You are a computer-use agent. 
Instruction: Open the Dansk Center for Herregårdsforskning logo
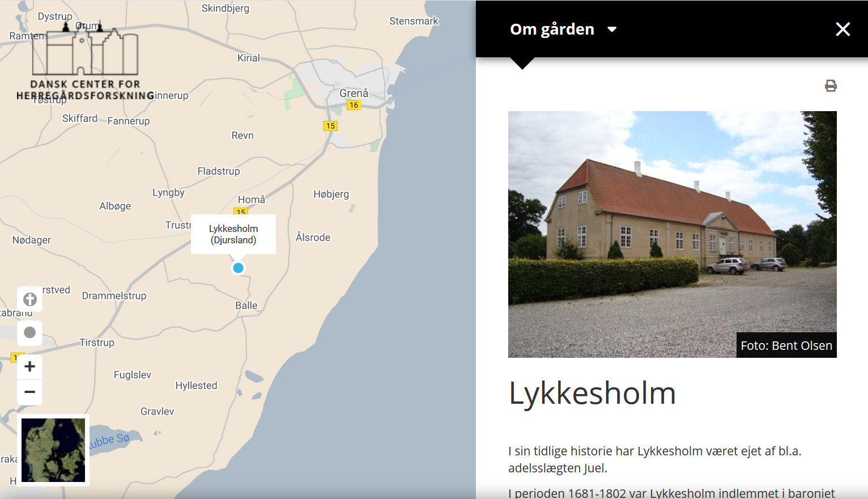click(85, 62)
